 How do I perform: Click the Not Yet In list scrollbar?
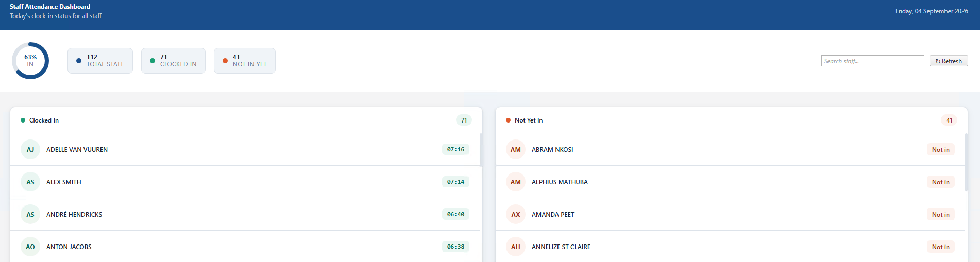(x=966, y=162)
